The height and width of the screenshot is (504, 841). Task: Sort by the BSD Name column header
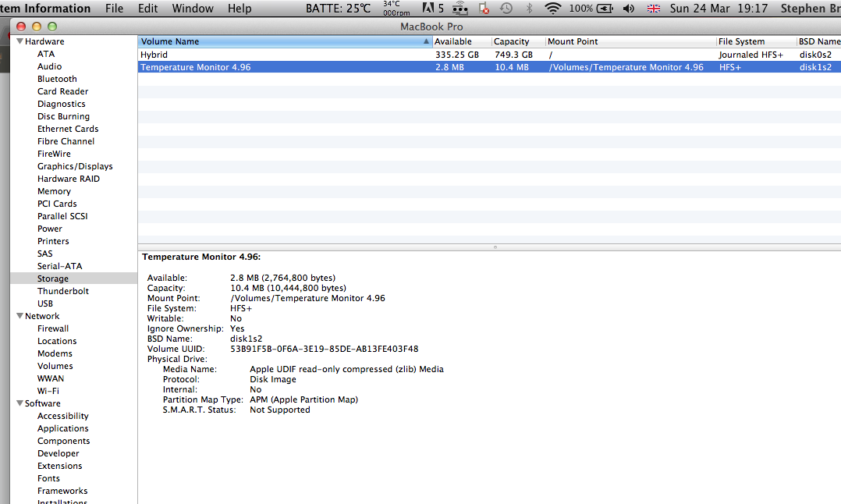pyautogui.click(x=819, y=41)
